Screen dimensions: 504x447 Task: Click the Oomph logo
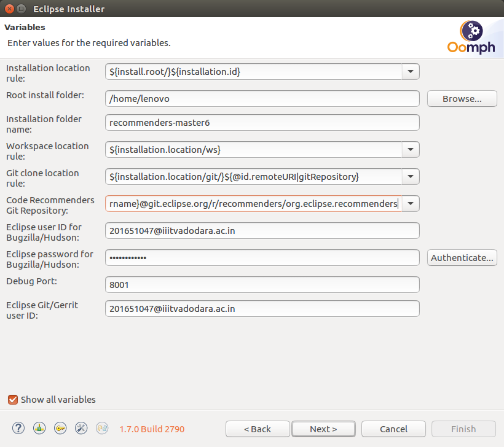[471, 37]
